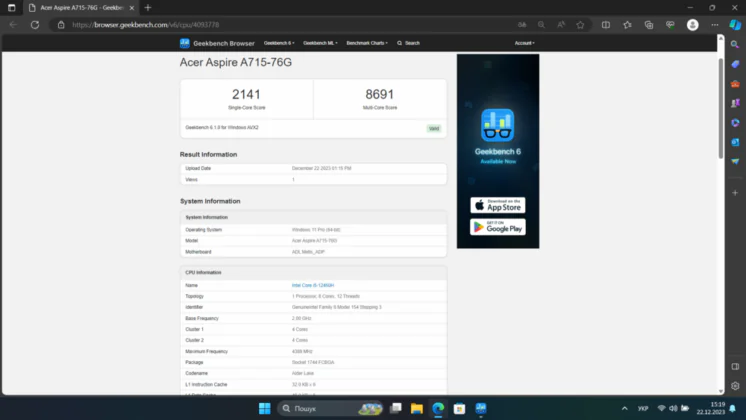Open the Copilot icon in Edge toolbar

(x=735, y=24)
